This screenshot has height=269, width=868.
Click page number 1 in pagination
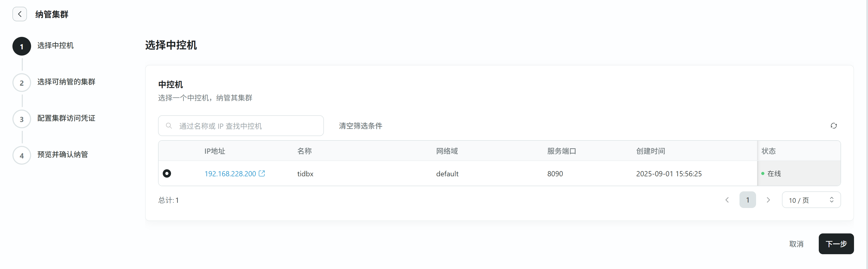pyautogui.click(x=747, y=200)
